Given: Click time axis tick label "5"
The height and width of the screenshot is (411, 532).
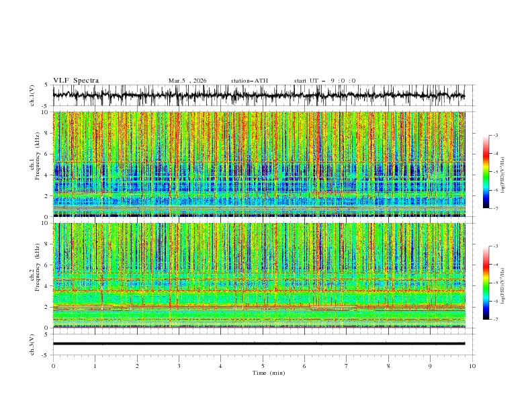Looking at the screenshot, I should 263,366.
